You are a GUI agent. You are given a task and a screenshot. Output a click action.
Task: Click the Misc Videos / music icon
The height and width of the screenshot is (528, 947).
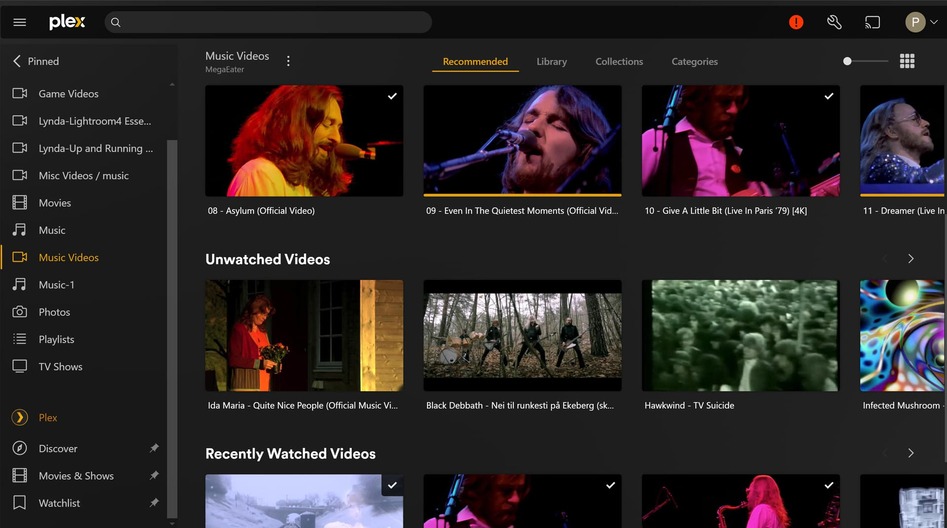point(20,175)
